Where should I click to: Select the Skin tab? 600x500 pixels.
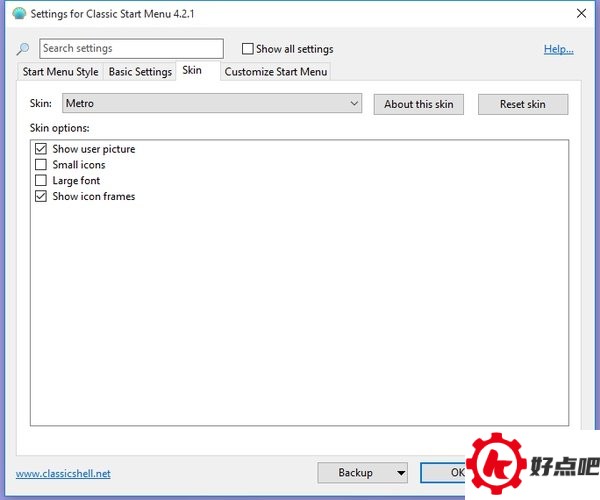click(x=192, y=71)
